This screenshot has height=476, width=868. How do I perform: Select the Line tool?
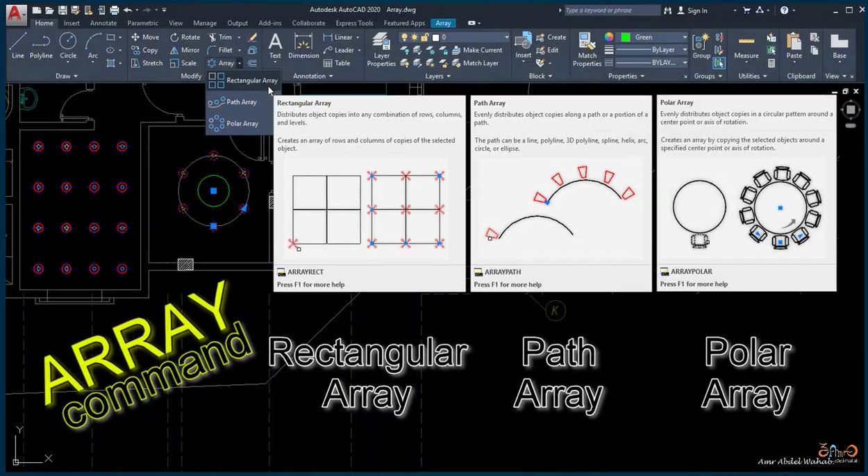[x=18, y=46]
